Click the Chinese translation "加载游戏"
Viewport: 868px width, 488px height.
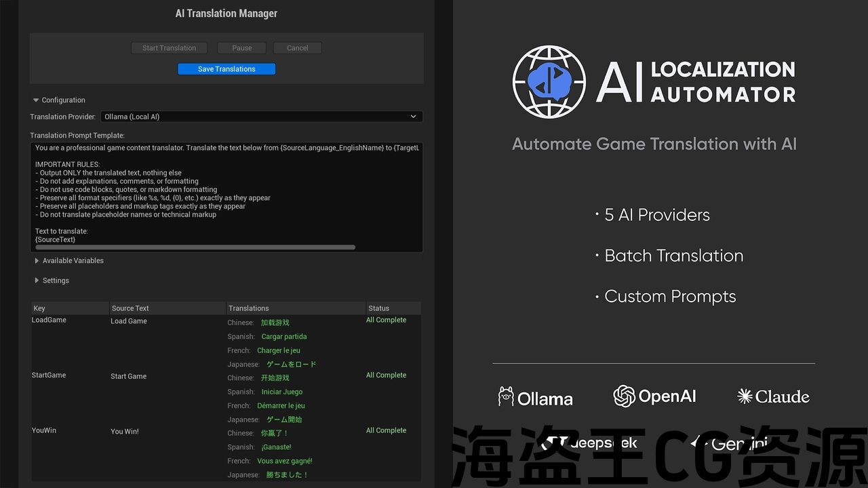[275, 323]
